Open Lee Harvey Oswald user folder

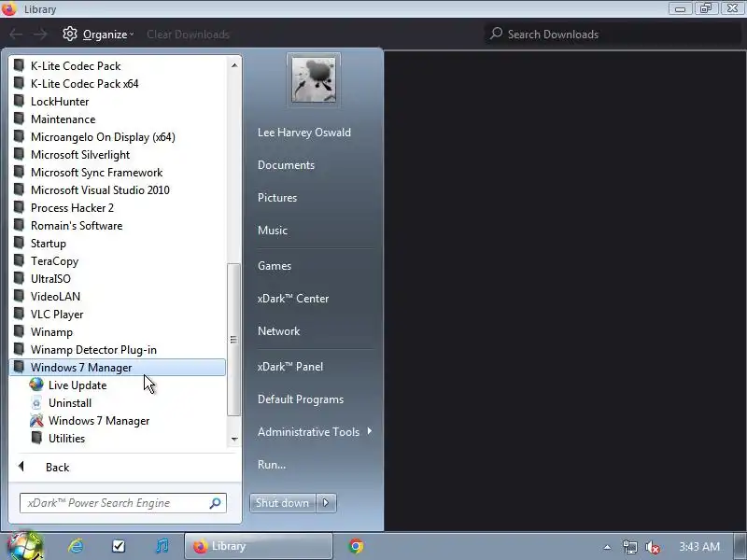(304, 133)
